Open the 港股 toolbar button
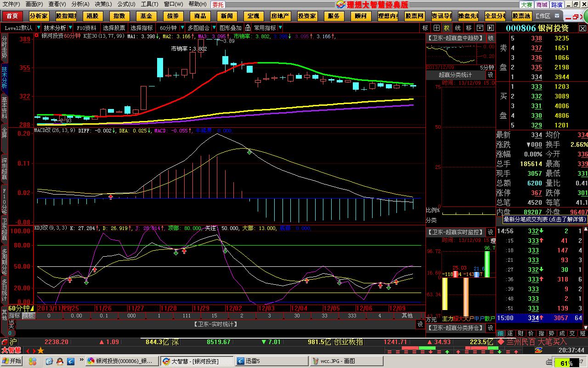This screenshot has width=588, height=368. point(92,16)
